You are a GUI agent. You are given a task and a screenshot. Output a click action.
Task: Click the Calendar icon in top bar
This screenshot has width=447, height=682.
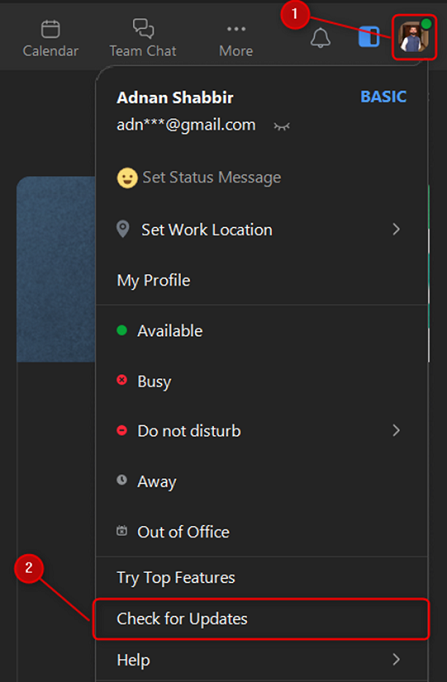tap(50, 29)
